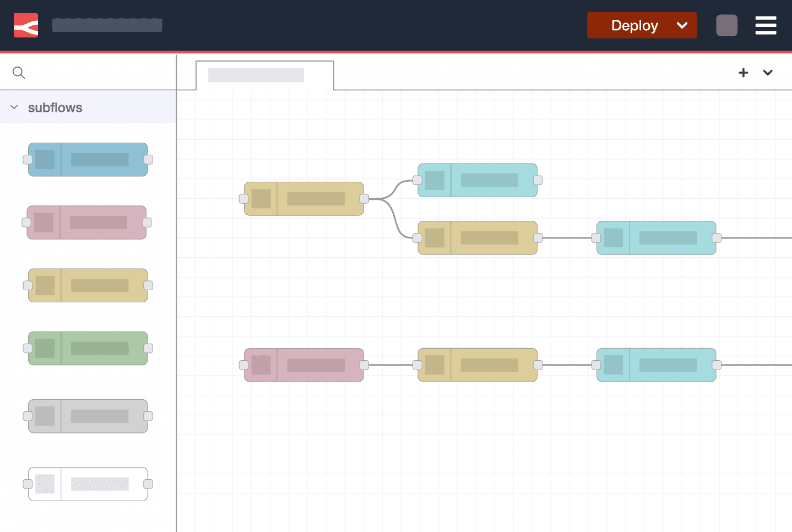Click the add flow plus icon
Screen dimensions: 792x532
pos(744,72)
